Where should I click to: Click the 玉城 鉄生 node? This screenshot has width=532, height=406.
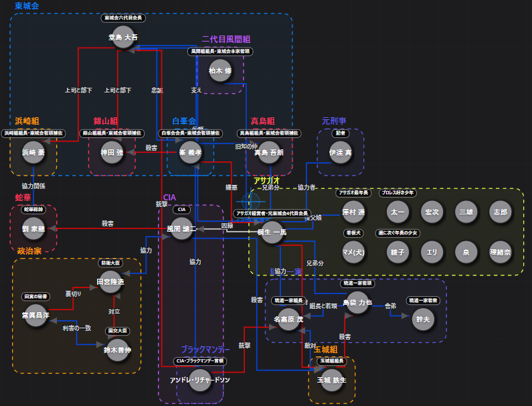tap(332, 381)
